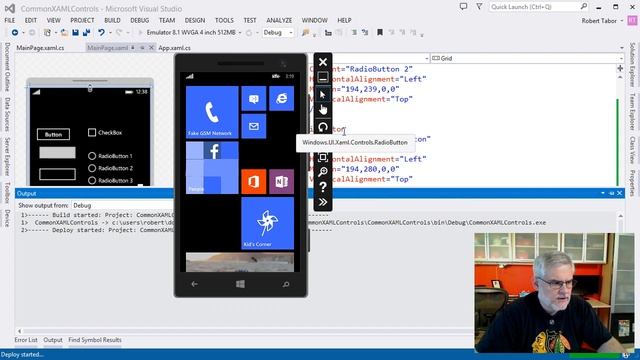Viewport: 640px width, 360px height.
Task: Tap the phone Search button
Action: coord(286,284)
